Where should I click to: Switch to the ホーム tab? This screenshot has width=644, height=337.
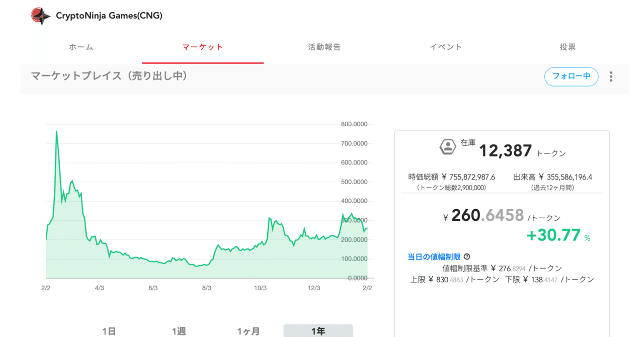coord(80,47)
